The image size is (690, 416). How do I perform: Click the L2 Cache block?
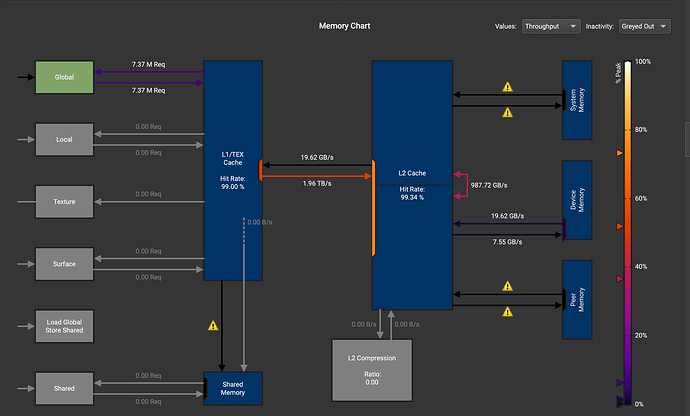tap(412, 185)
